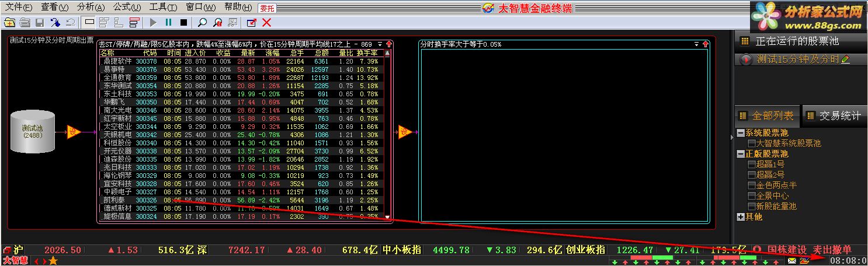Select the red-topped stacked layout icon

tap(134, 23)
